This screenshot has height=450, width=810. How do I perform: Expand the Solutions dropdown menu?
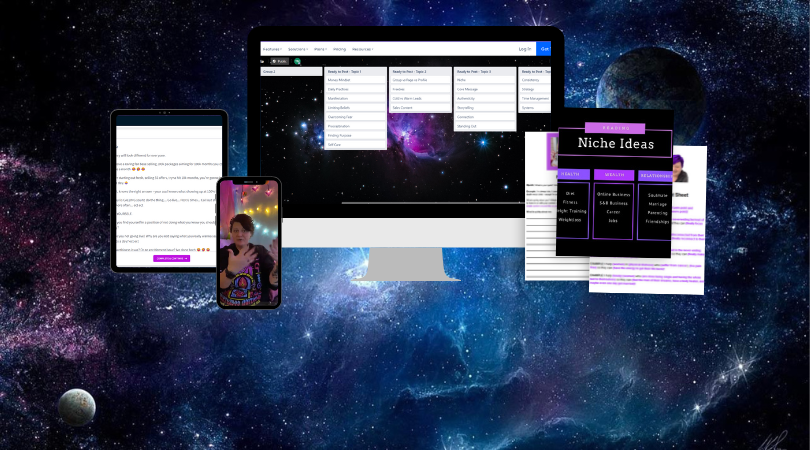click(298, 48)
